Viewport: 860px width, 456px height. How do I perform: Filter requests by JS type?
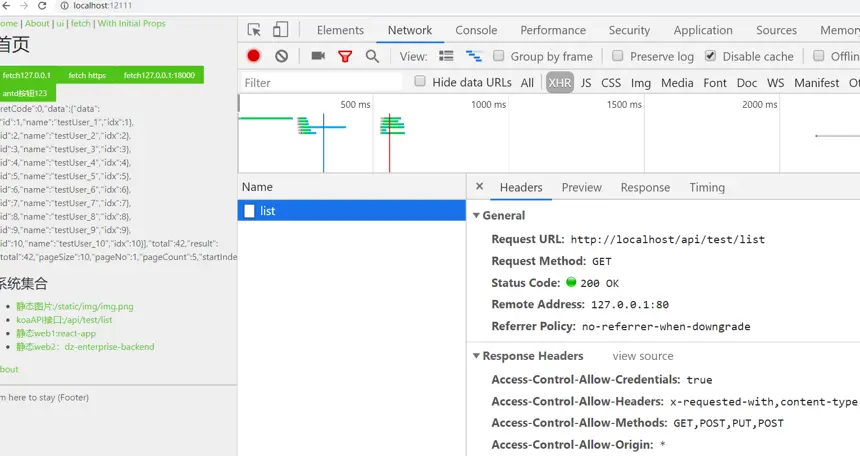click(x=586, y=83)
